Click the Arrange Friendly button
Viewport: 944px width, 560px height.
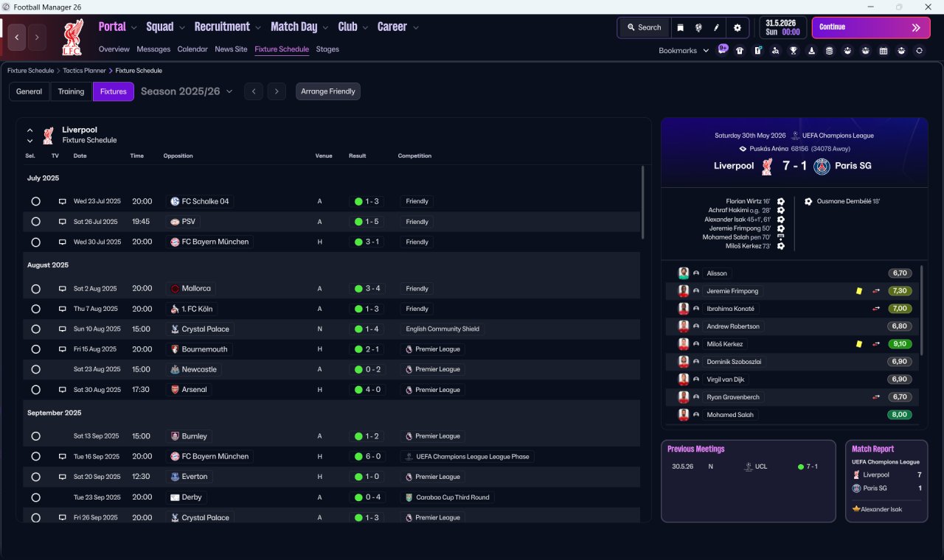tap(328, 91)
